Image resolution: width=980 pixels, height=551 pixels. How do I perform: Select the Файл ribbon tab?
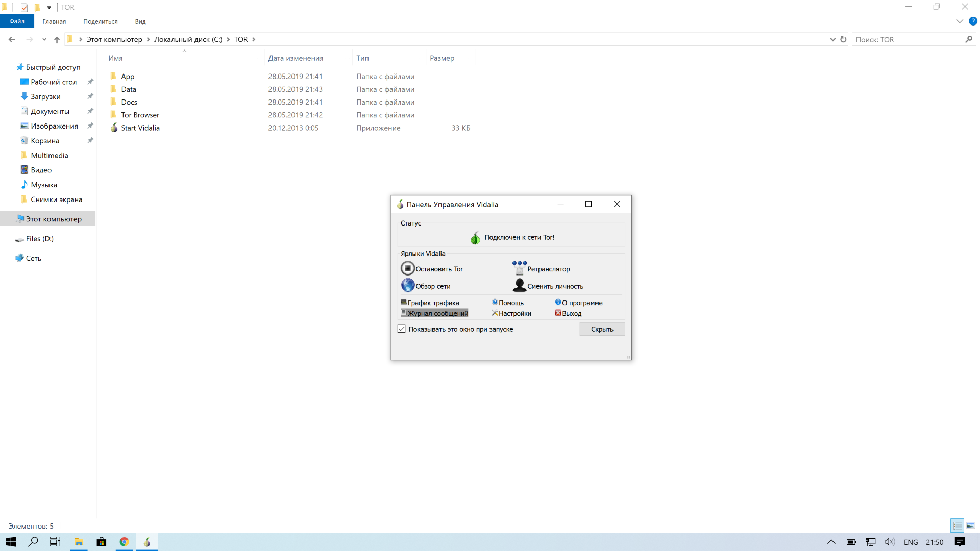pyautogui.click(x=17, y=21)
